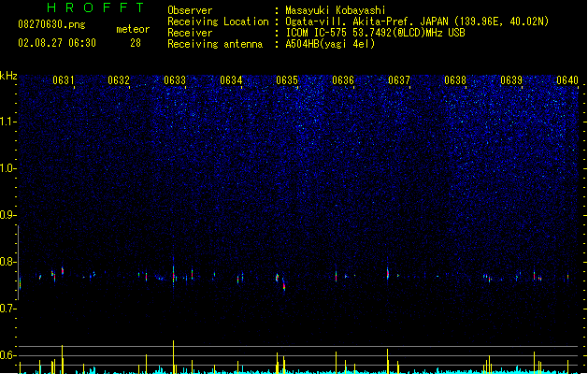Screen dimensions: 588x374
Task: Click the tallest yellow intensity spike near 0633
Action: click(x=173, y=356)
